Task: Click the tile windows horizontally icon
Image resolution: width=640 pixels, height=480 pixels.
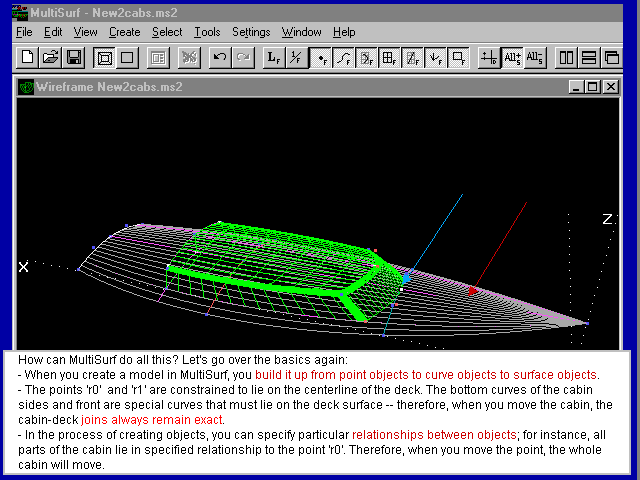Action: [x=589, y=58]
